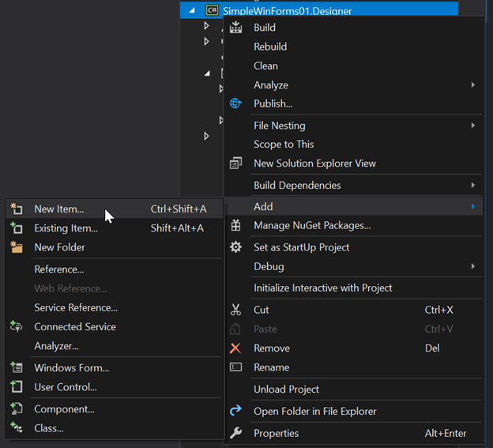This screenshot has width=493, height=448.
Task: Click the Open Folder arrow icon
Action: [x=235, y=411]
